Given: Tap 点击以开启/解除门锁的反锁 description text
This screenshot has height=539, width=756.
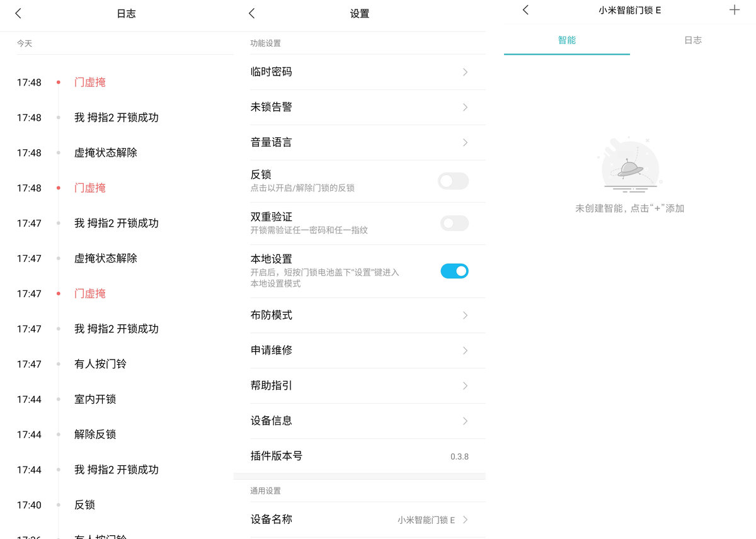Looking at the screenshot, I should [302, 188].
